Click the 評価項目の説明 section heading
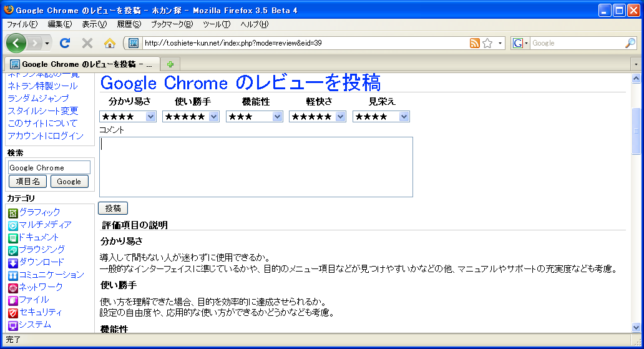Image resolution: width=644 pixels, height=349 pixels. point(135,225)
